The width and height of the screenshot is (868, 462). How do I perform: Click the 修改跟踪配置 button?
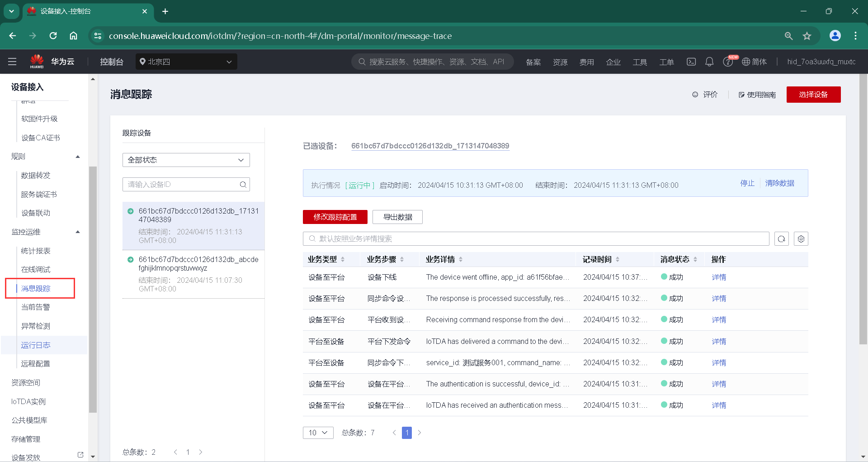[335, 217]
